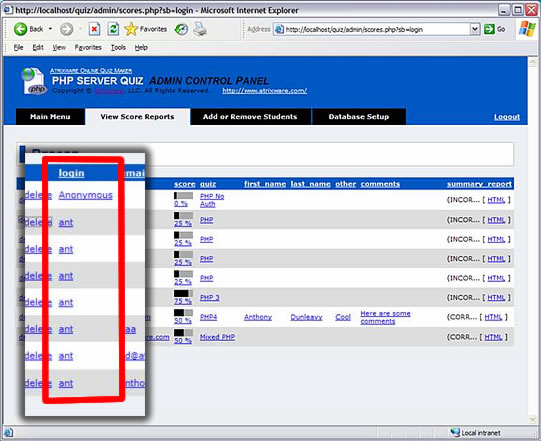This screenshot has width=541, height=441.
Task: Click the Print icon in toolbar
Action: [200, 29]
